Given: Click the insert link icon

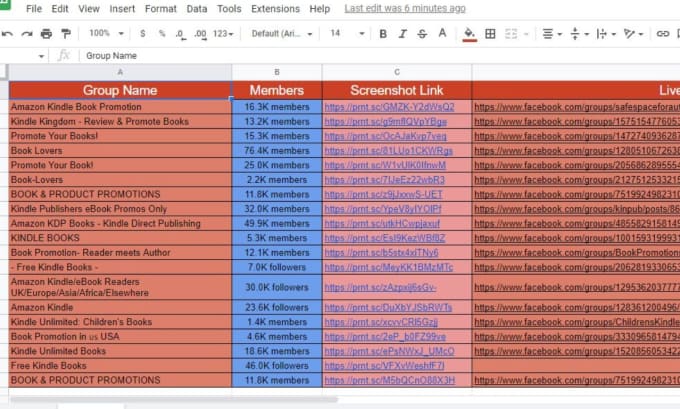Looking at the screenshot, I should tap(663, 33).
